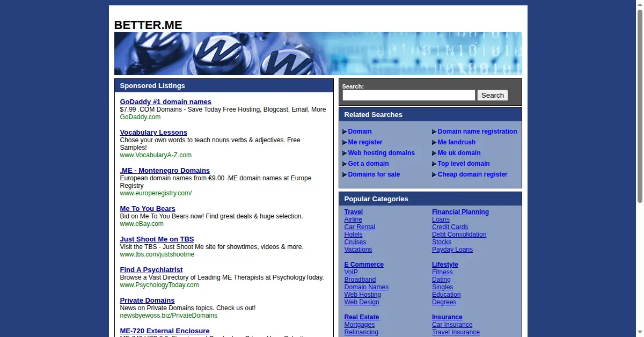Open the Vacations category link
644x337 pixels.
(358, 250)
